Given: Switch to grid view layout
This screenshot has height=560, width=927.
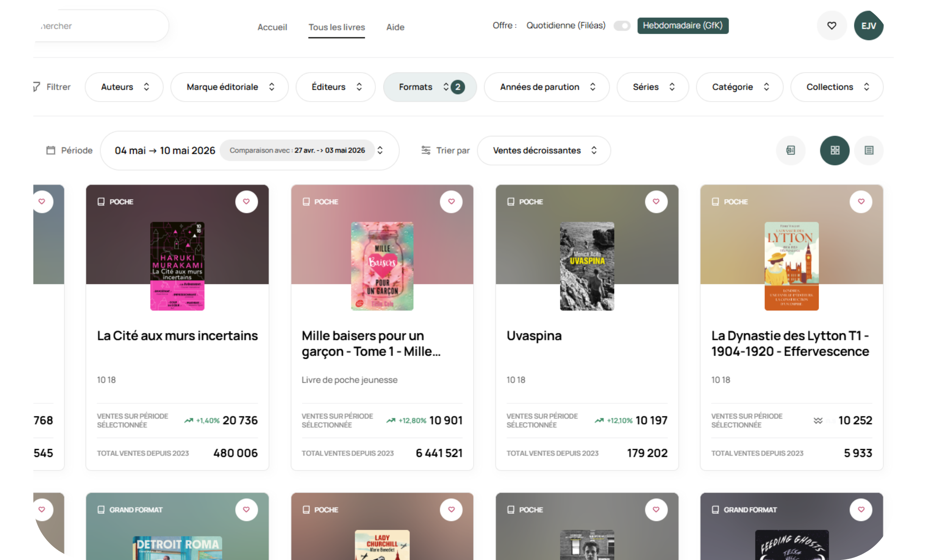Looking at the screenshot, I should click(x=834, y=150).
